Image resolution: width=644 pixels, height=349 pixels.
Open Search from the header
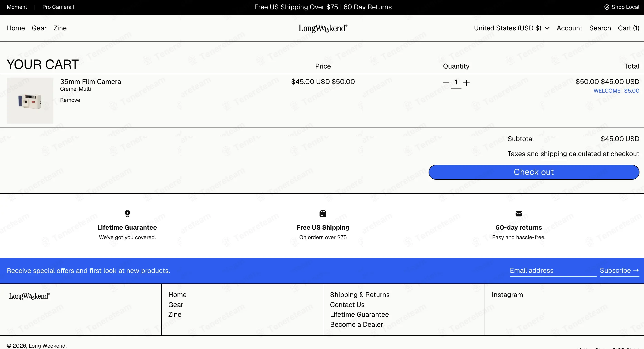[x=600, y=28]
